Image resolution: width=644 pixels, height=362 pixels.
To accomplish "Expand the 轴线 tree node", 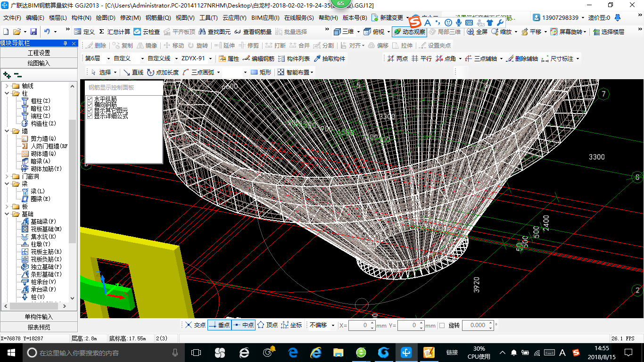I will (7, 86).
